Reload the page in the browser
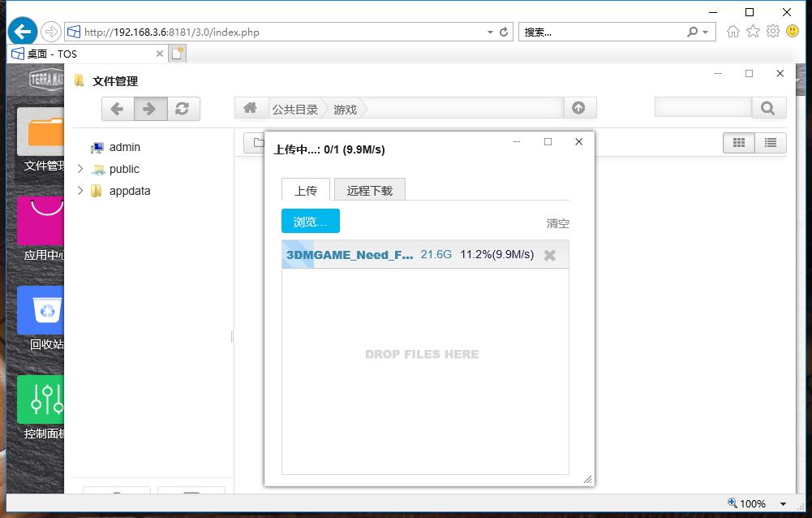 504,32
